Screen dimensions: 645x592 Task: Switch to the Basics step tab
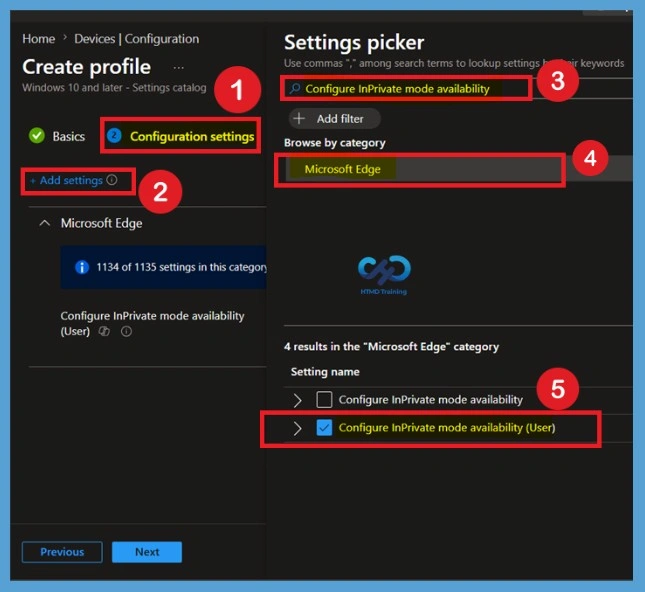(69, 136)
